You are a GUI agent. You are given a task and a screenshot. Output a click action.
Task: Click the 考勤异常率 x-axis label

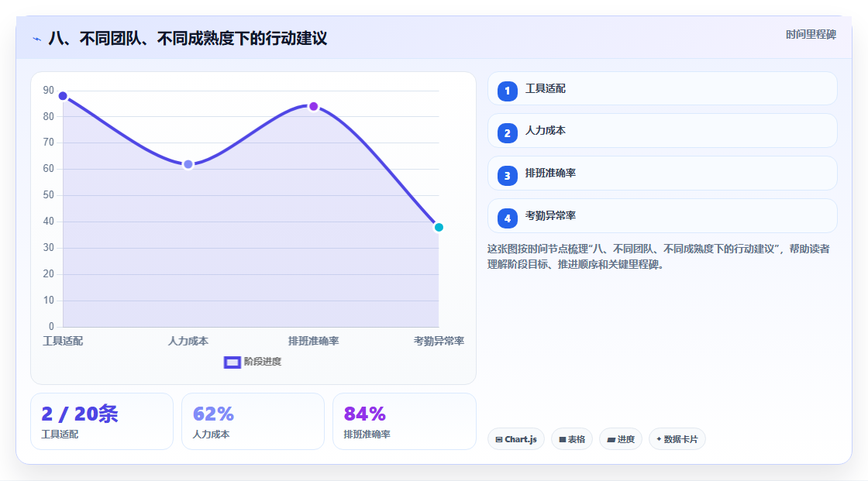coord(439,341)
